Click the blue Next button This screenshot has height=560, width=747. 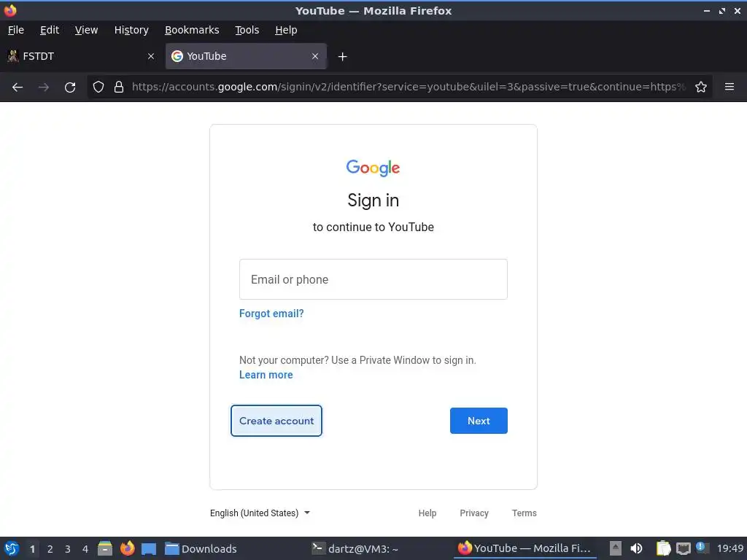pos(479,421)
